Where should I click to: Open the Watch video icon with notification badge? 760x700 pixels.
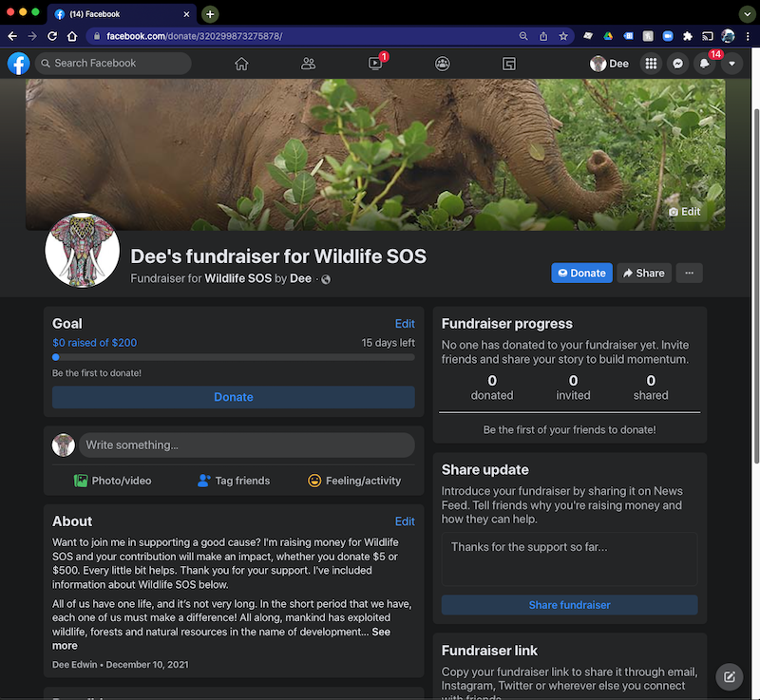click(x=375, y=64)
